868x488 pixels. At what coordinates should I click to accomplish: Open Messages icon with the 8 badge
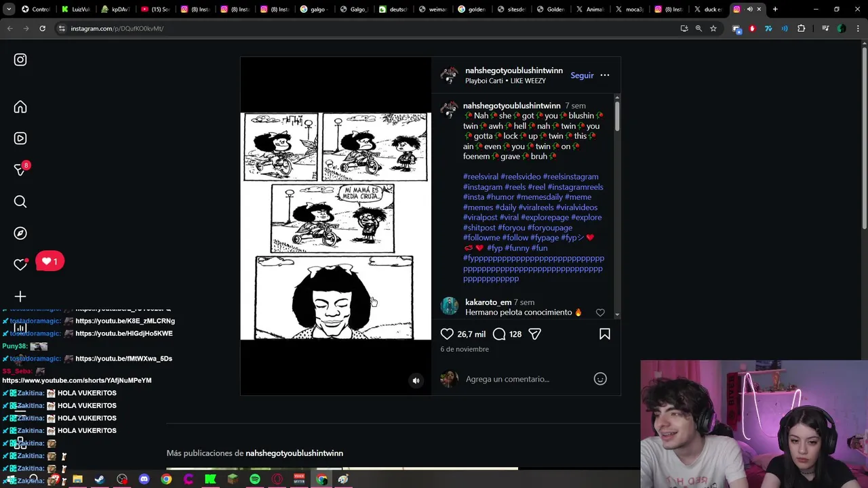[20, 169]
